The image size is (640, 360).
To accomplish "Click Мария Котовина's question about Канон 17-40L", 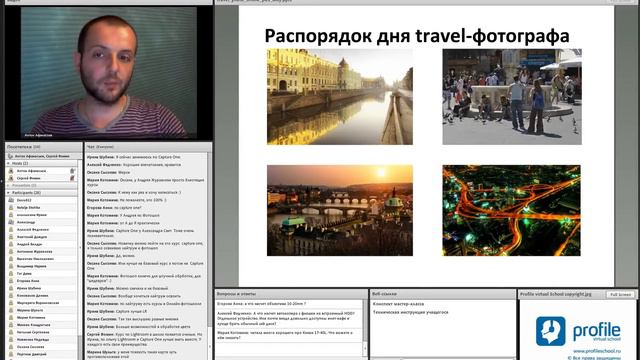I will [x=285, y=336].
